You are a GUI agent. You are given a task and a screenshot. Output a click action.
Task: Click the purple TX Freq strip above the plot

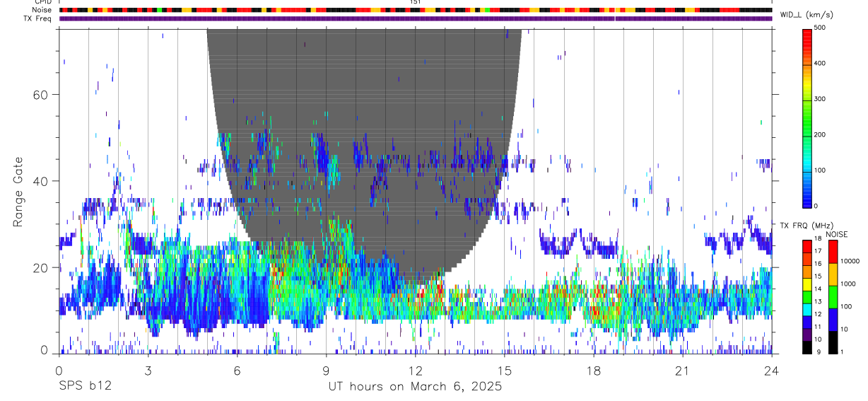416,18
